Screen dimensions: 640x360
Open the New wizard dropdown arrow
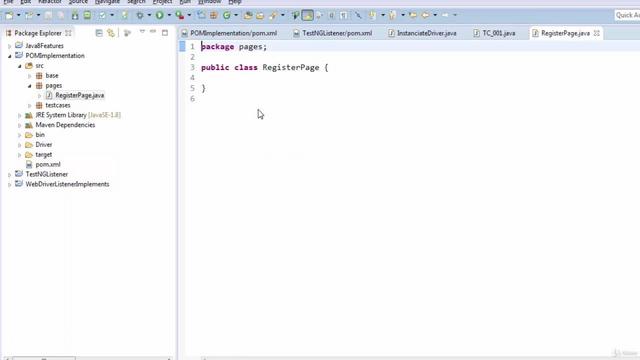click(x=19, y=16)
